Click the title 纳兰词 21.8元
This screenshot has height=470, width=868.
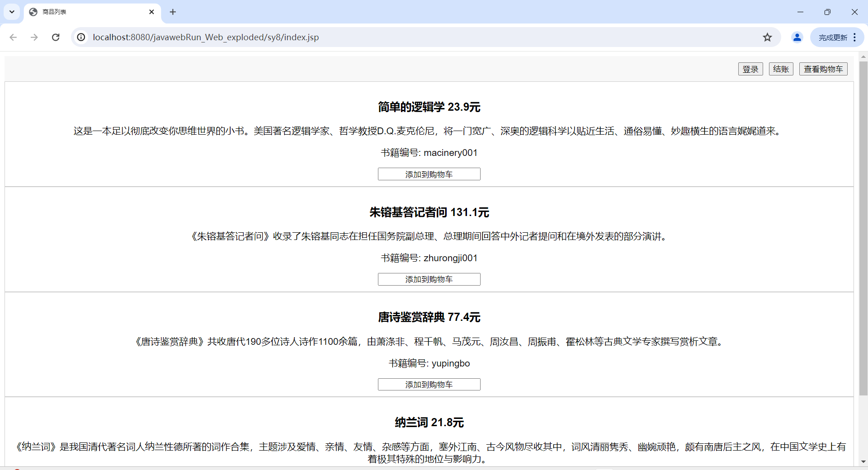coord(429,423)
